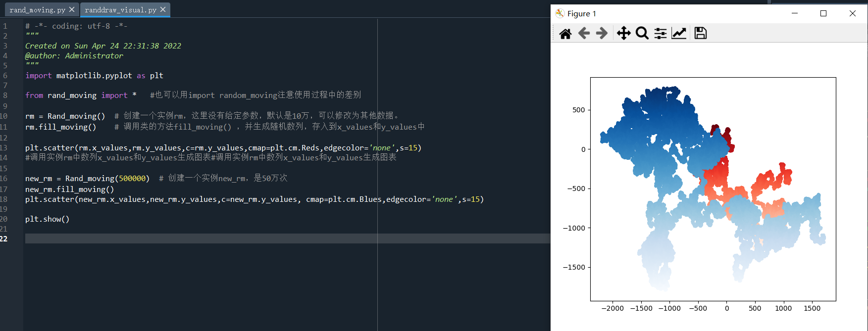Save the figure using the floppy disk icon

tap(700, 33)
